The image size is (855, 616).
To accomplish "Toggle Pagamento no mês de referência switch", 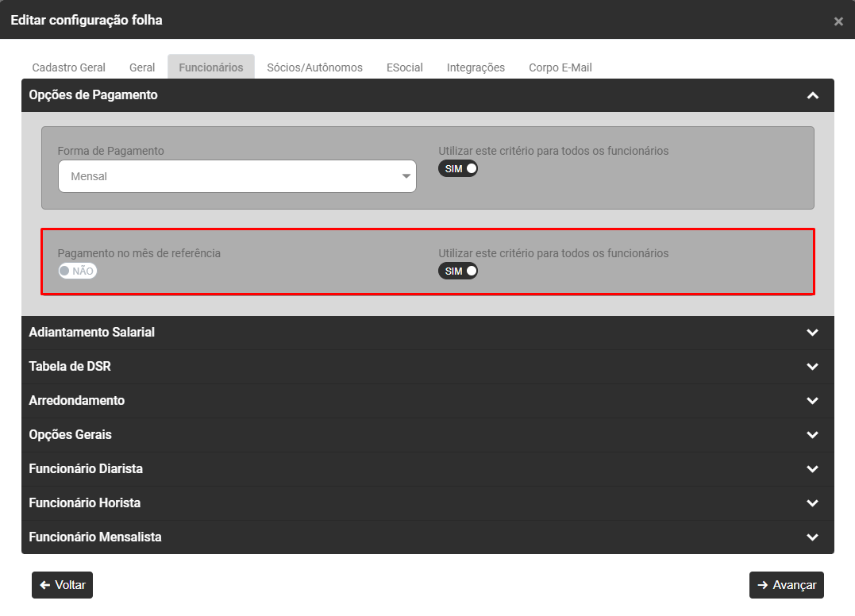I will (x=78, y=271).
